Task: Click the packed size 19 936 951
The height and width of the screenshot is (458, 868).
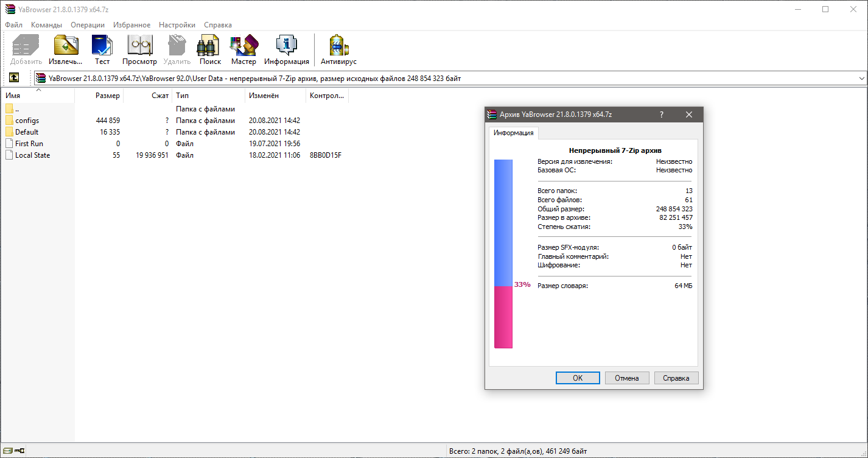Action: 152,155
